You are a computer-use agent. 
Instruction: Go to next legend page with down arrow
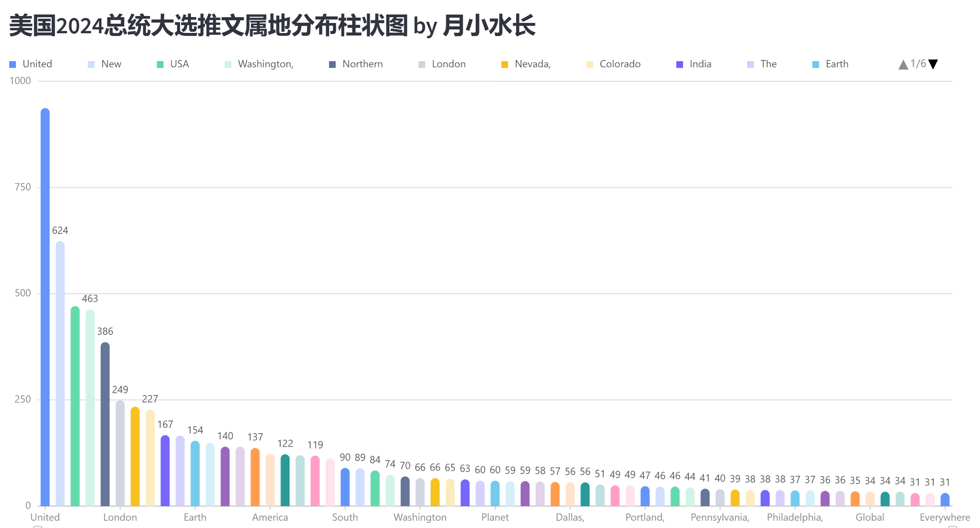tap(932, 64)
